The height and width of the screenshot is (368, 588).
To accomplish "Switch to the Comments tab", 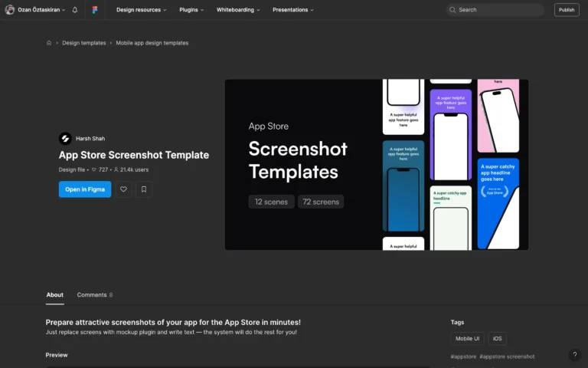I will (94, 294).
